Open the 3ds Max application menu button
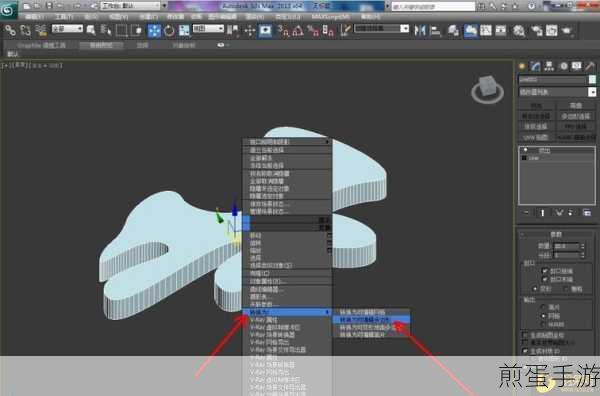The height and width of the screenshot is (396, 600). pyautogui.click(x=8, y=10)
